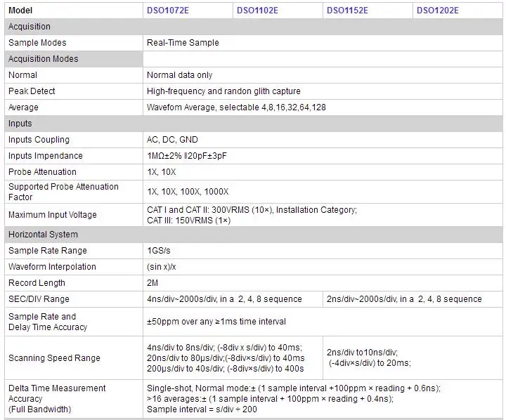This screenshot has width=506, height=420.
Task: Select 'Supported Probe Attenuation Factor' label
Action: [x=63, y=192]
